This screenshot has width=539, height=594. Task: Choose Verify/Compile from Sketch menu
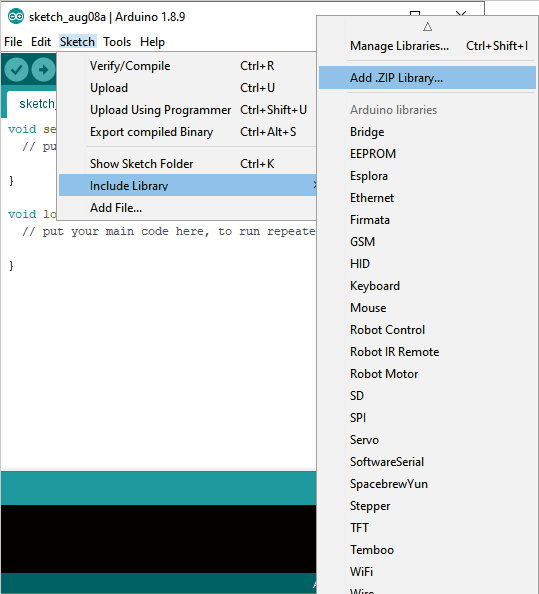(x=187, y=66)
